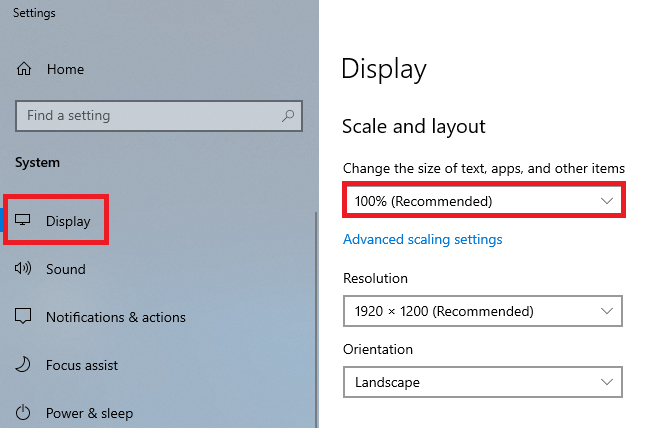The height and width of the screenshot is (428, 653).
Task: Open the scaling percentage dropdown
Action: point(483,201)
